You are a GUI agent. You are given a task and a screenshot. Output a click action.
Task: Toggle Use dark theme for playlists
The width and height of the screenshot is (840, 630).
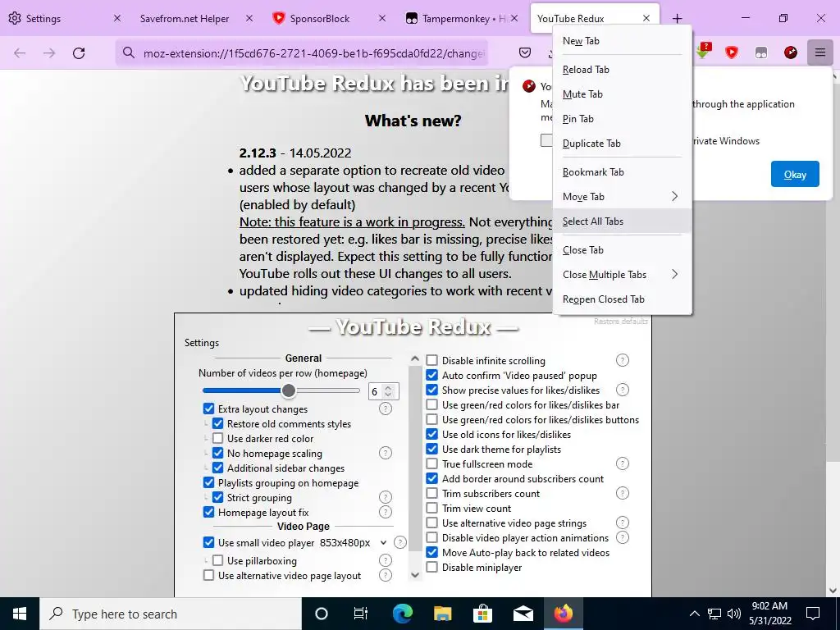tap(431, 449)
